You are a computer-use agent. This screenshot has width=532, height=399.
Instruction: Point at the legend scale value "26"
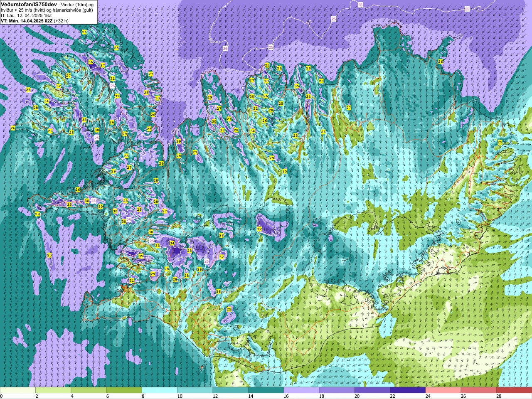(x=463, y=396)
